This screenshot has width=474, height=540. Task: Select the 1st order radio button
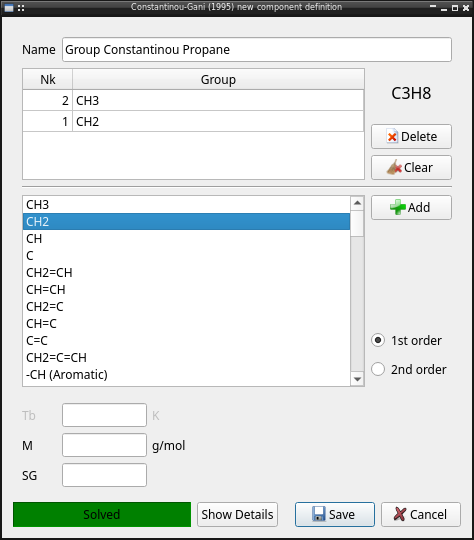click(x=378, y=340)
